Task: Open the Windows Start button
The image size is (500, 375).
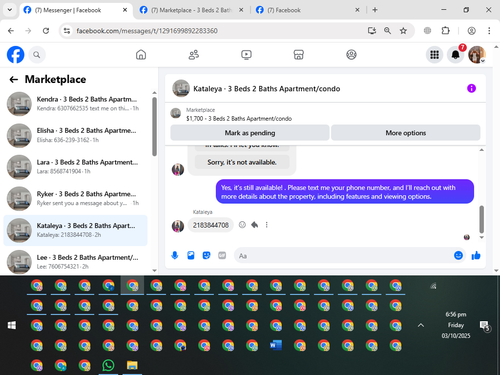Action: coord(12,325)
